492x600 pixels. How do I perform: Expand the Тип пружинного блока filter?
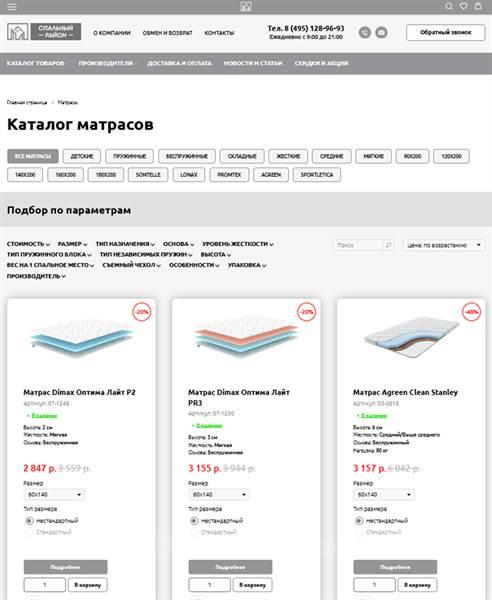click(x=49, y=254)
